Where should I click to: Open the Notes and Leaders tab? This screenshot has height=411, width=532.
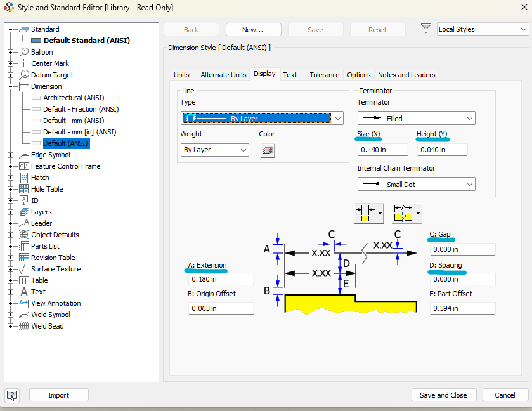point(406,74)
